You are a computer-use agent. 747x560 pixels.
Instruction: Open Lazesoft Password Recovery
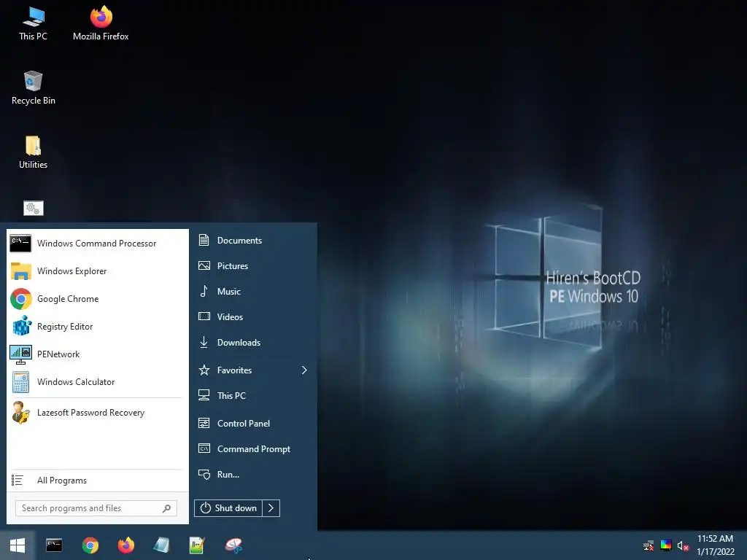[97, 413]
